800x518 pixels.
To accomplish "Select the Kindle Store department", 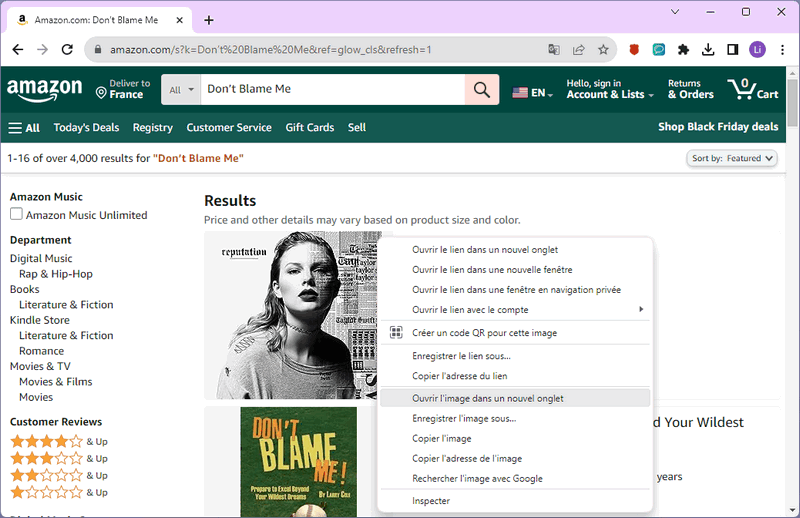I will click(40, 320).
